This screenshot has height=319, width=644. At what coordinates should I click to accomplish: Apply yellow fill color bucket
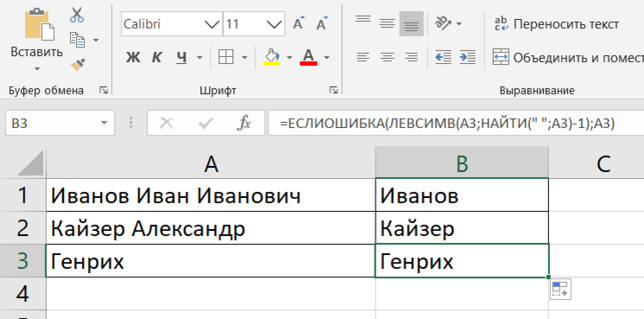[271, 57]
